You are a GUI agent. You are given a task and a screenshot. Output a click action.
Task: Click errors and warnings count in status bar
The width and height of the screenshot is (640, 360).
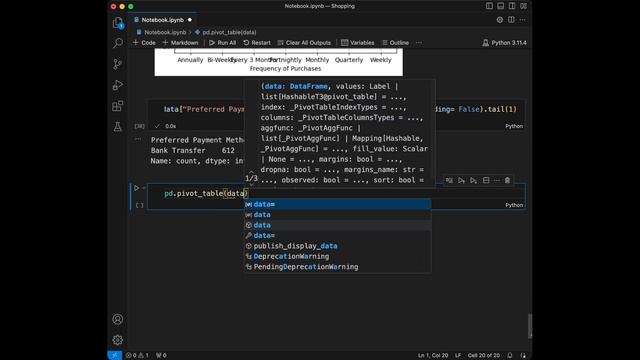tap(137, 355)
